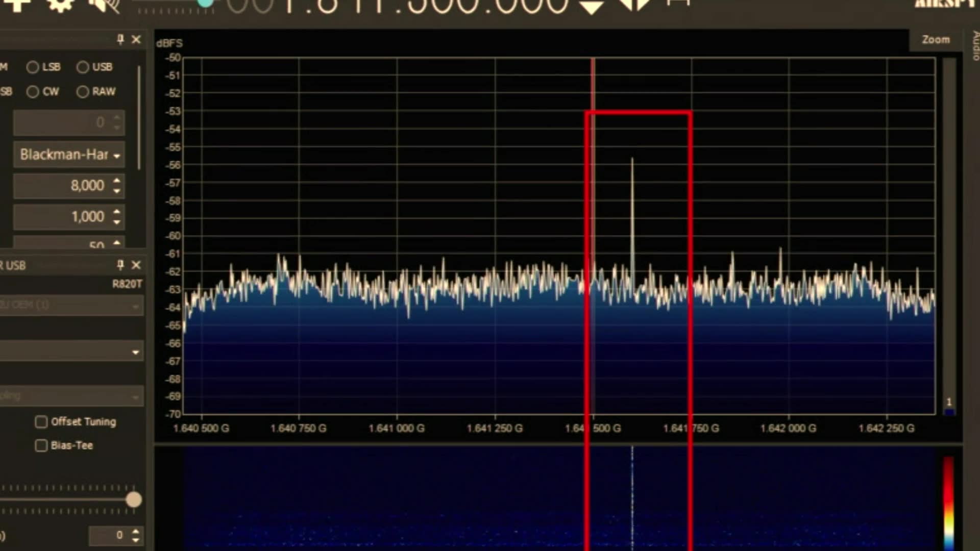Click the down arrow next to frequency display

point(592,7)
